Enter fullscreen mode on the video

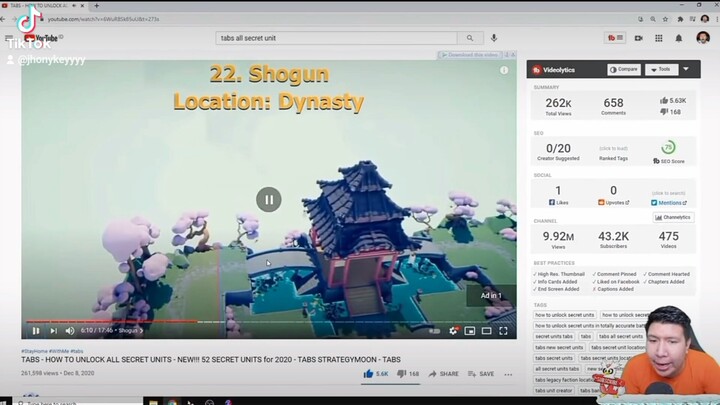(503, 330)
